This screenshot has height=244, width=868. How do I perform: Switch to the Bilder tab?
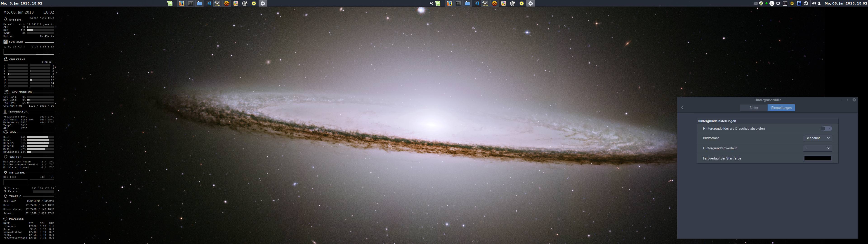point(753,108)
